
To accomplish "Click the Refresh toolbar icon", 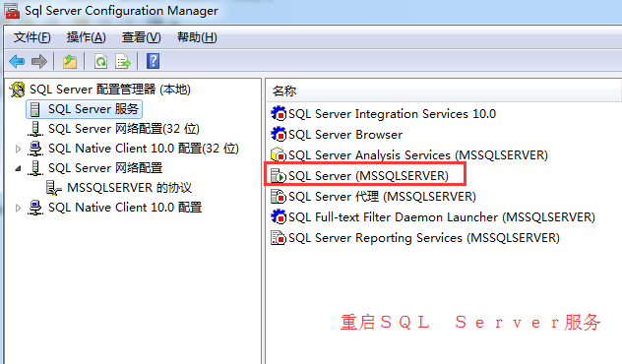I will 100,61.
